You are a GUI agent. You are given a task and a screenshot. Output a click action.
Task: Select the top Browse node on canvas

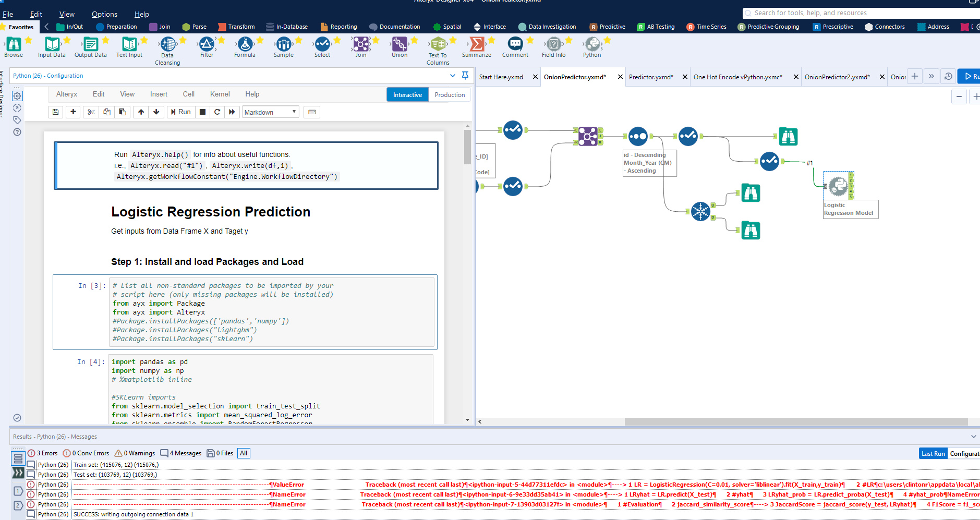tap(788, 137)
